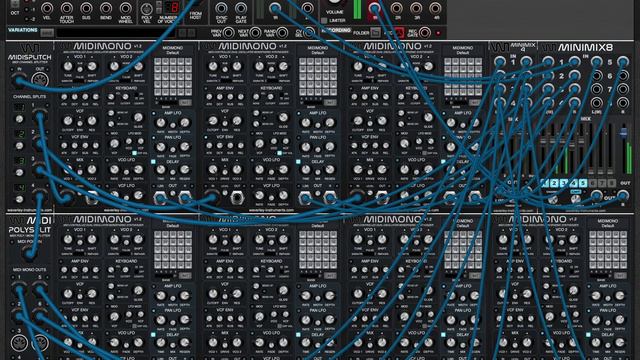
Task: Click the 3R audio input jack
Action: (x=416, y=8)
